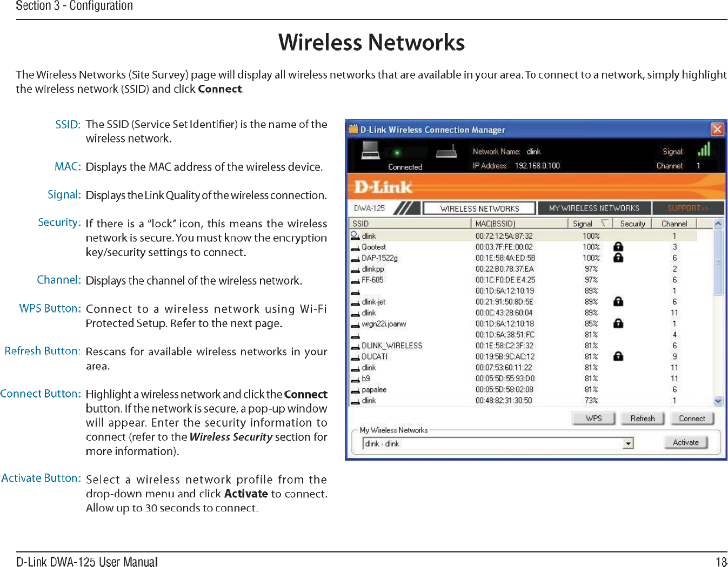Screen dimensions: 728x567
Task: Click the 73% signal value
Action: click(x=591, y=400)
